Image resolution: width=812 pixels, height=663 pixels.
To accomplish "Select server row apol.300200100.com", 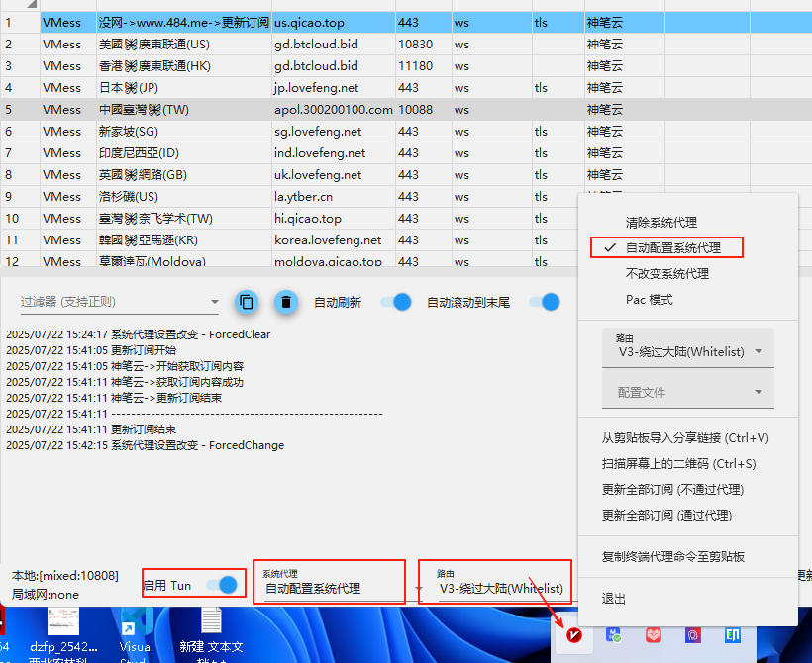I will [x=406, y=109].
